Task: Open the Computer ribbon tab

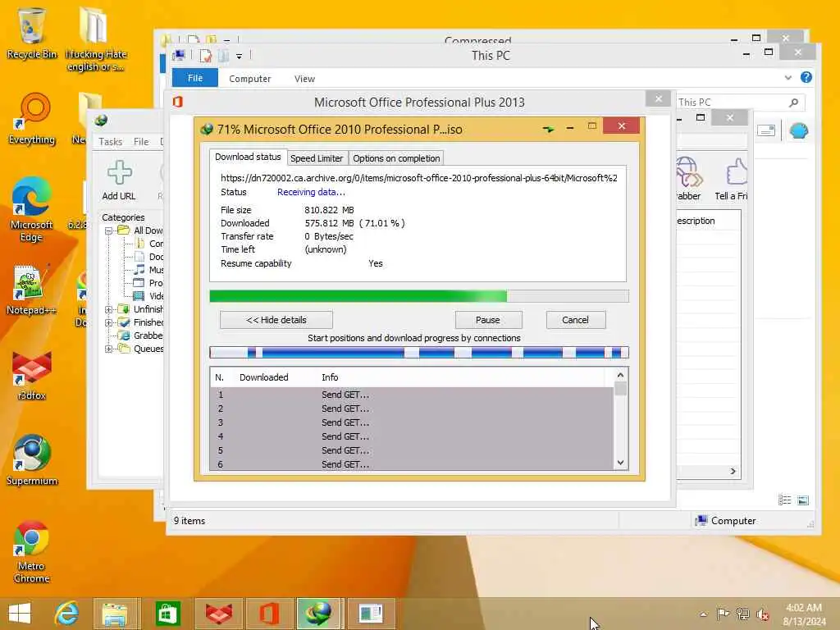Action: [x=249, y=79]
